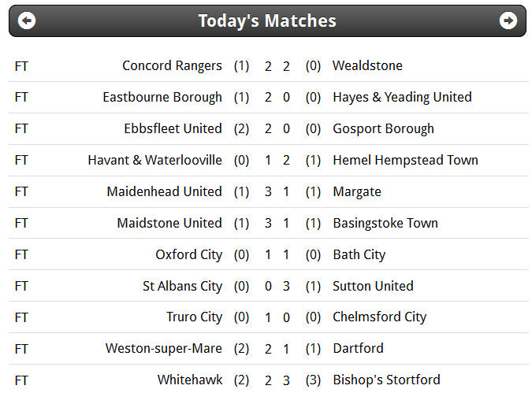This screenshot has height=404, width=532.
Task: Click Bishop's Stortford team name
Action: [386, 380]
